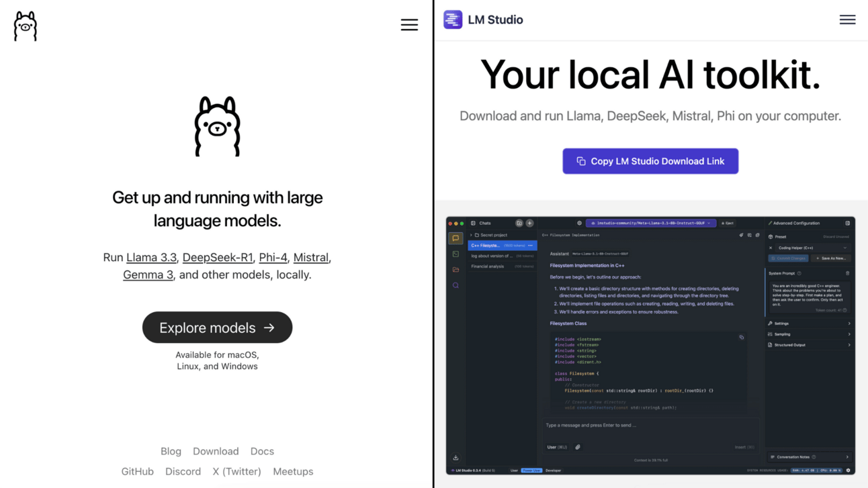Open the Docs footer link
Screen dimensions: 868x488
262,451
